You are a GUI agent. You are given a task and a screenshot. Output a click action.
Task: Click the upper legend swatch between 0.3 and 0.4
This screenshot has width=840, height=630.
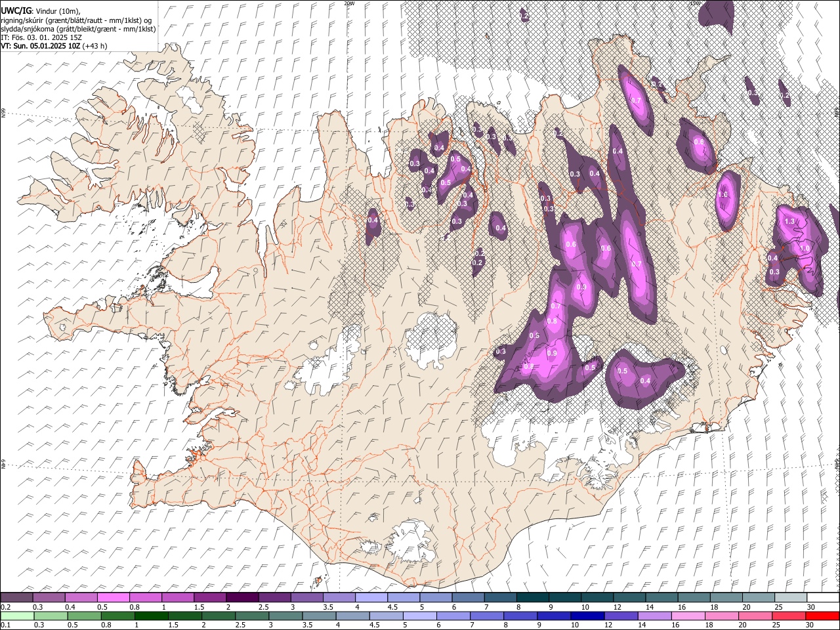click(x=49, y=597)
